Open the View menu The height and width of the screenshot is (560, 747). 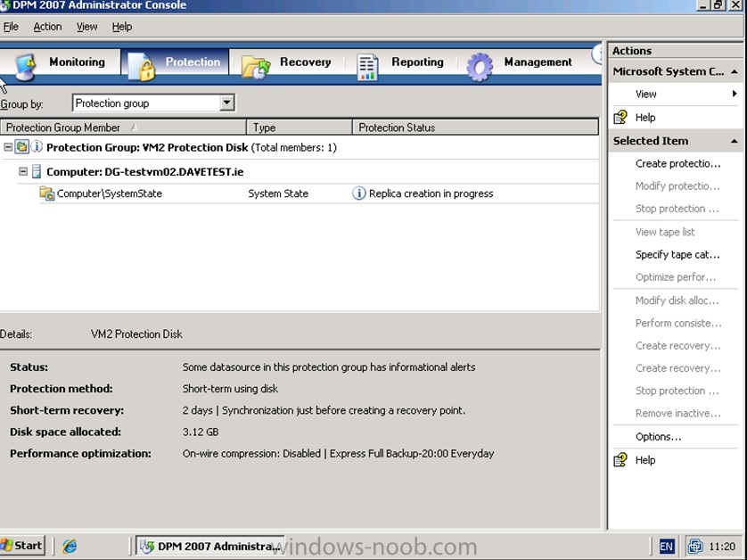coord(86,27)
